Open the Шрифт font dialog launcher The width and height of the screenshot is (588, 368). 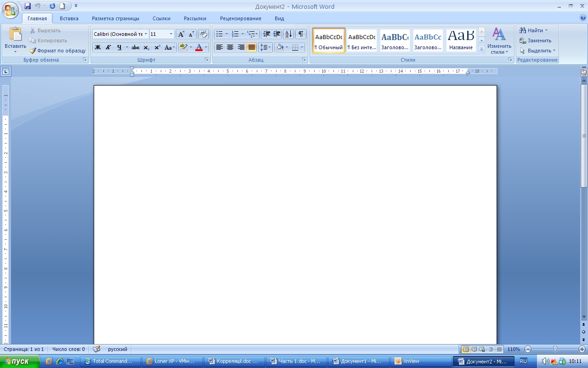(207, 60)
